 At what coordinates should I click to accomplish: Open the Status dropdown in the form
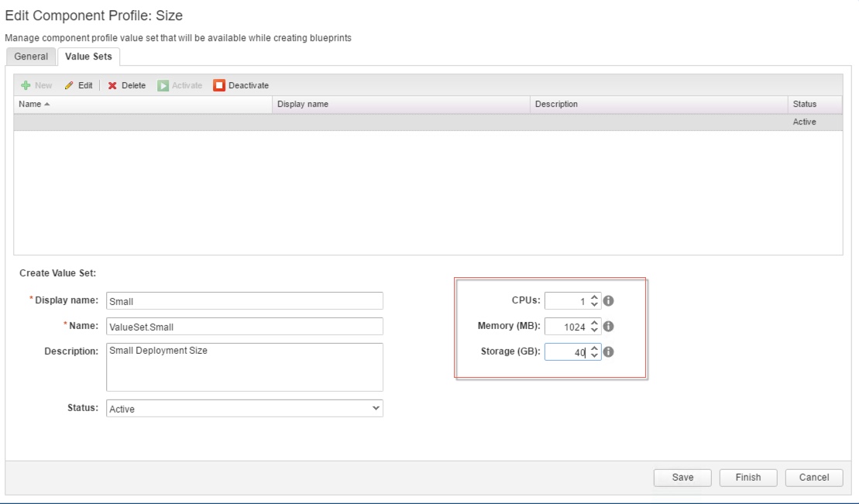244,408
